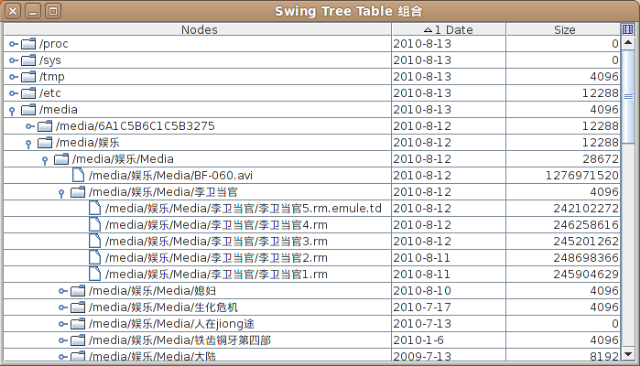Screen dimensions: 640x366
Task: Collapse the /media/娱乐/Media/李卫当官 folder
Action: [x=61, y=193]
